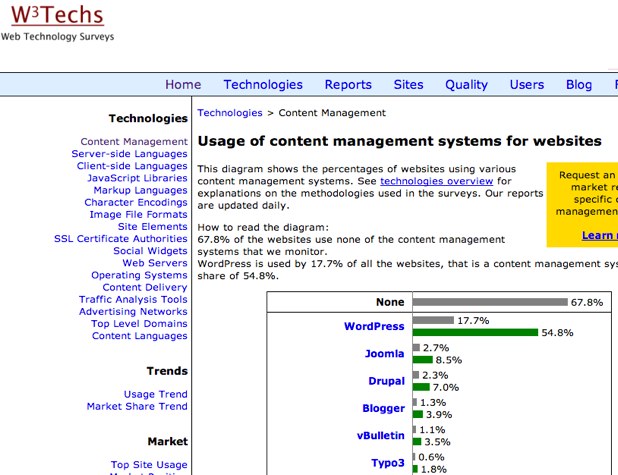Click the Drupal chart label
Viewport: 618px width, 475px height.
click(x=387, y=381)
